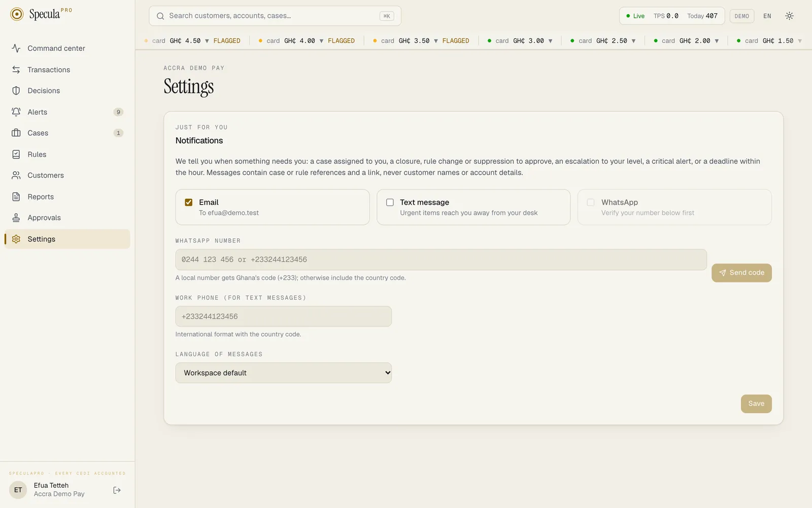Click the Alerts bell icon
Screen dimensions: 812x508
[x=16, y=112]
